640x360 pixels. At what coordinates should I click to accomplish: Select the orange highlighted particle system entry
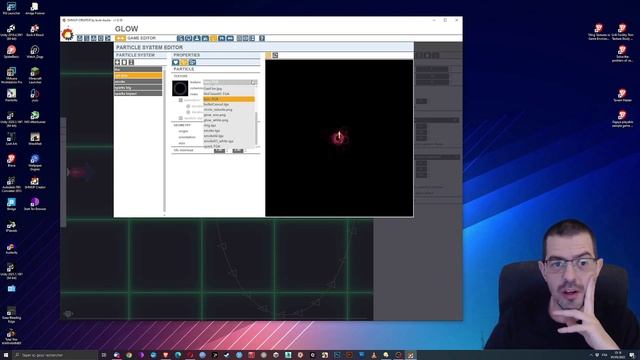(138, 76)
